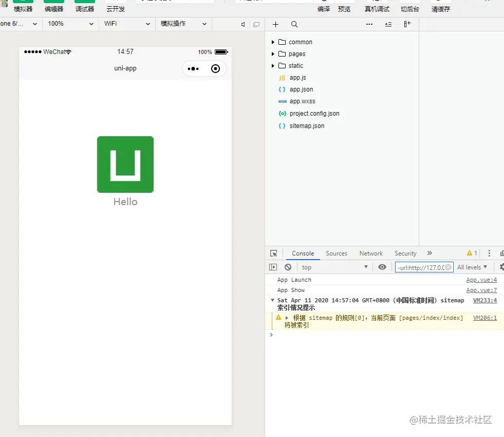Click the mini program menu dots capsule

(193, 69)
